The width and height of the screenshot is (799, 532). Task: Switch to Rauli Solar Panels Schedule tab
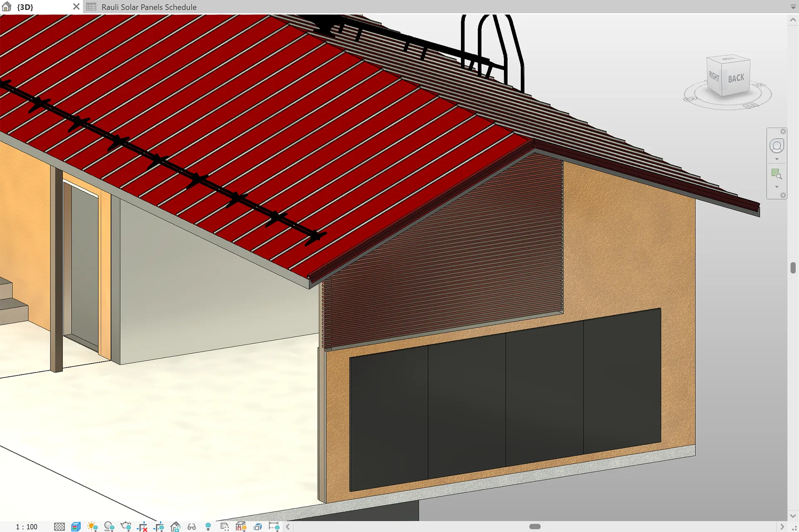[149, 7]
